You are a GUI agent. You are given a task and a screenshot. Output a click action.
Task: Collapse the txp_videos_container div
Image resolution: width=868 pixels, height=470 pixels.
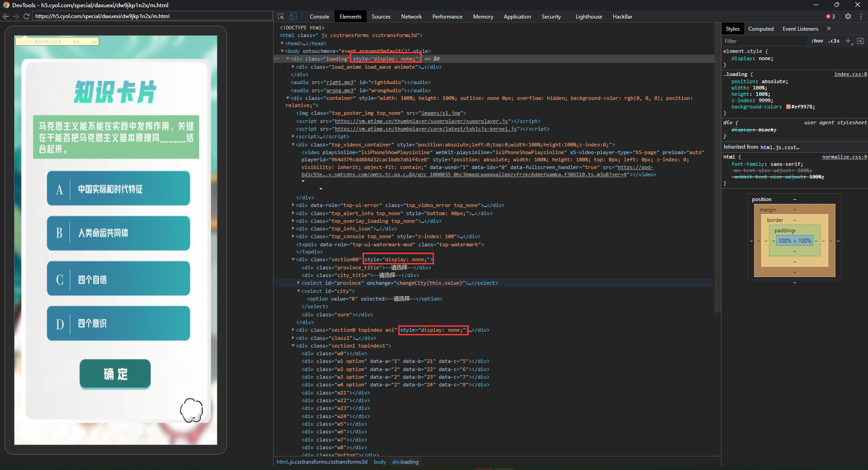tap(293, 145)
